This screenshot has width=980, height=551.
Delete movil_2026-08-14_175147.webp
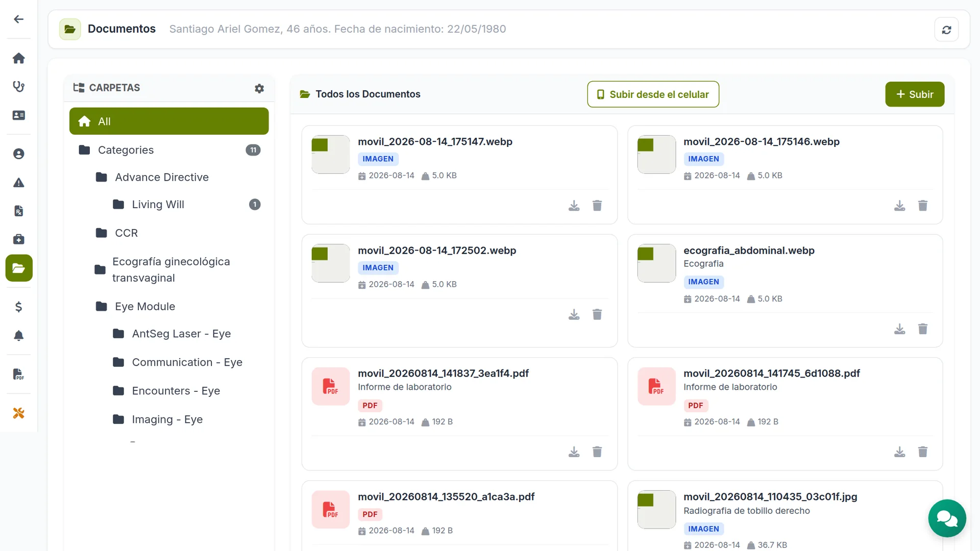[x=597, y=206]
